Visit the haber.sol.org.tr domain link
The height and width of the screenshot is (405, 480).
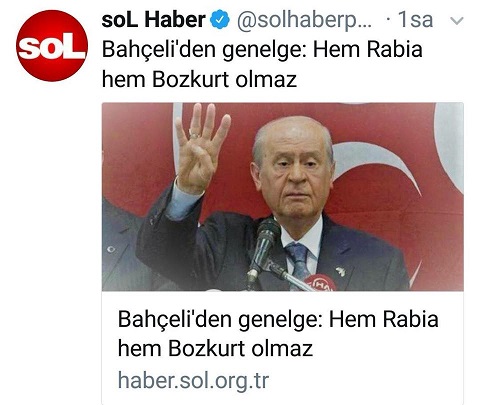[x=193, y=380]
